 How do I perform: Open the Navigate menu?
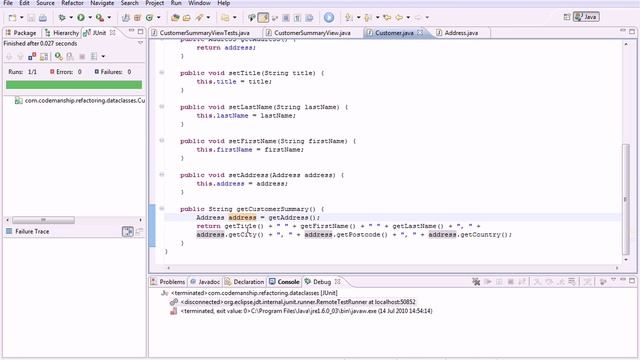[x=102, y=3]
